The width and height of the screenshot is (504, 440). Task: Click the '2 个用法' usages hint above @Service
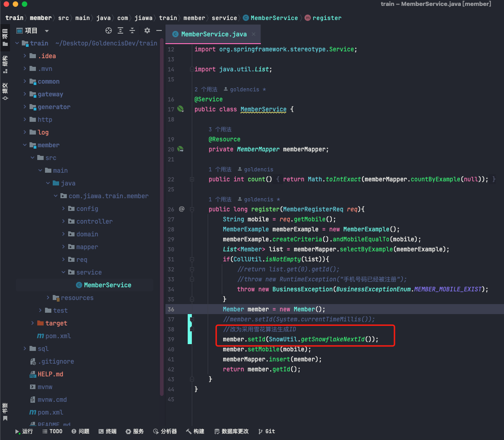coord(206,90)
